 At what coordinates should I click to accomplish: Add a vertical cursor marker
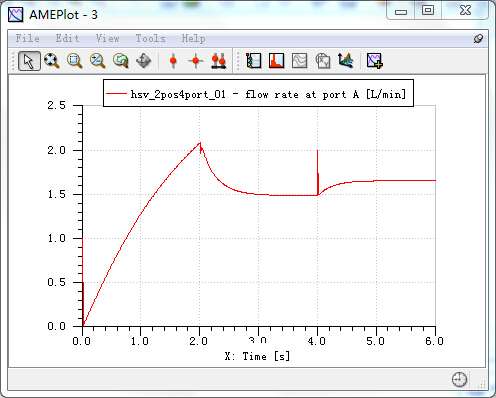click(173, 61)
